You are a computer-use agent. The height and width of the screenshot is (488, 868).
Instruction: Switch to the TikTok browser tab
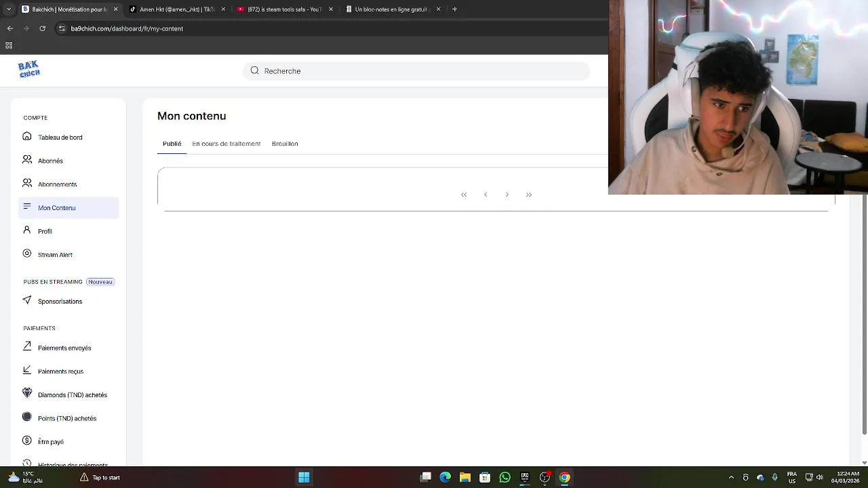pyautogui.click(x=176, y=9)
